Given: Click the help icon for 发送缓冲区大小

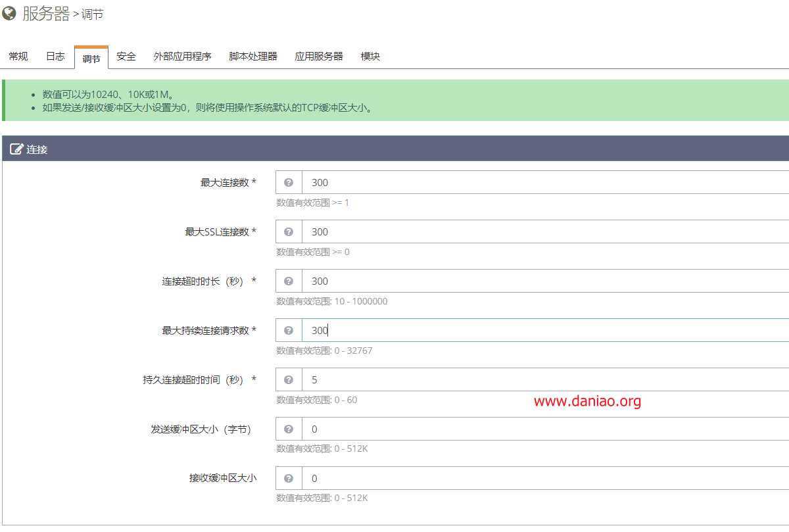Looking at the screenshot, I should pos(289,429).
